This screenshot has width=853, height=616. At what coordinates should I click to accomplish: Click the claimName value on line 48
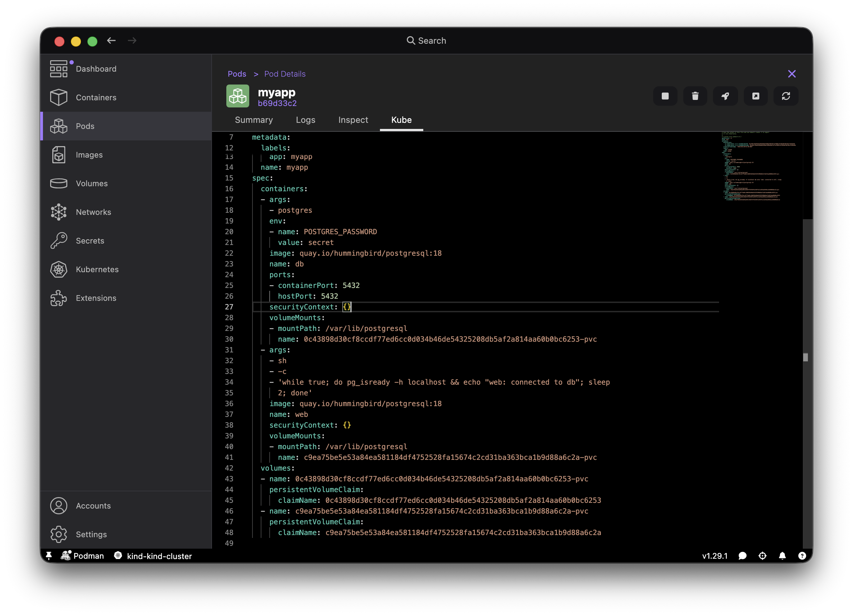(463, 533)
